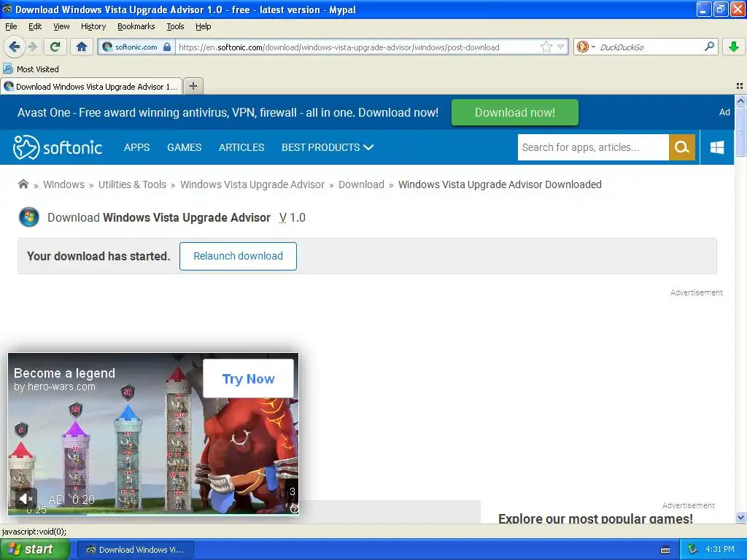Click the green Download now! ad button
Screen dimensions: 747x560
(x=515, y=112)
